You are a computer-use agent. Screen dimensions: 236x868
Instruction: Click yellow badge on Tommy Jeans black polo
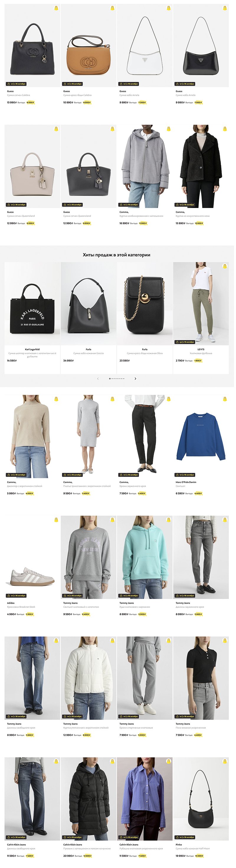(225, 641)
